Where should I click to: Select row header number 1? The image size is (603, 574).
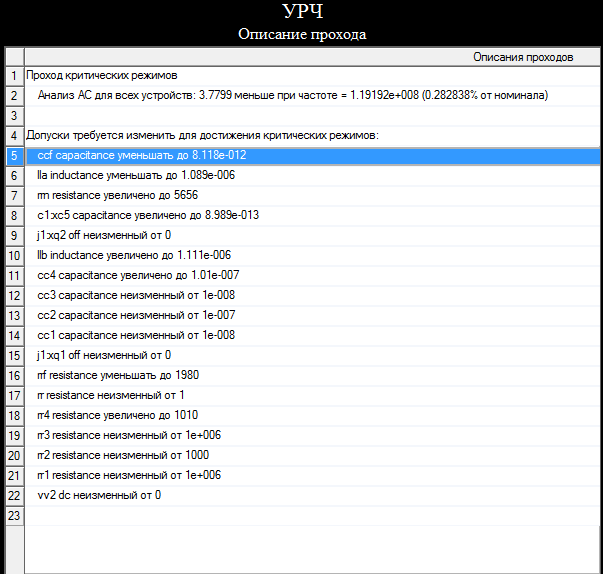click(15, 75)
